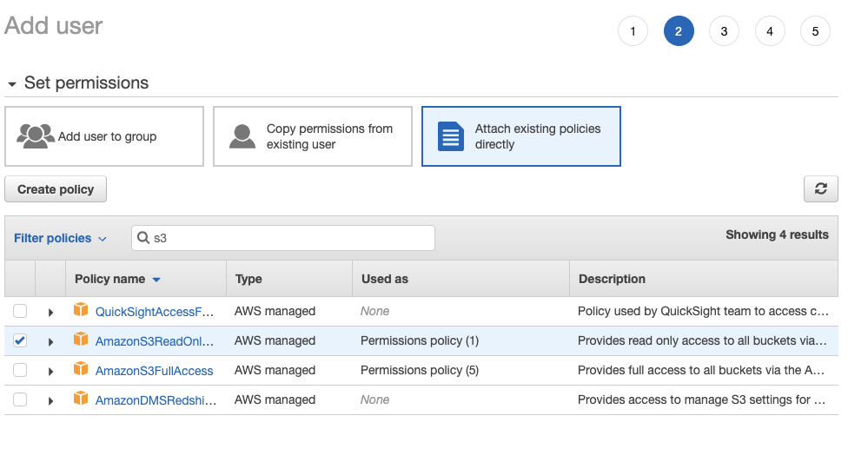Go to wizard step 5

[x=815, y=31]
